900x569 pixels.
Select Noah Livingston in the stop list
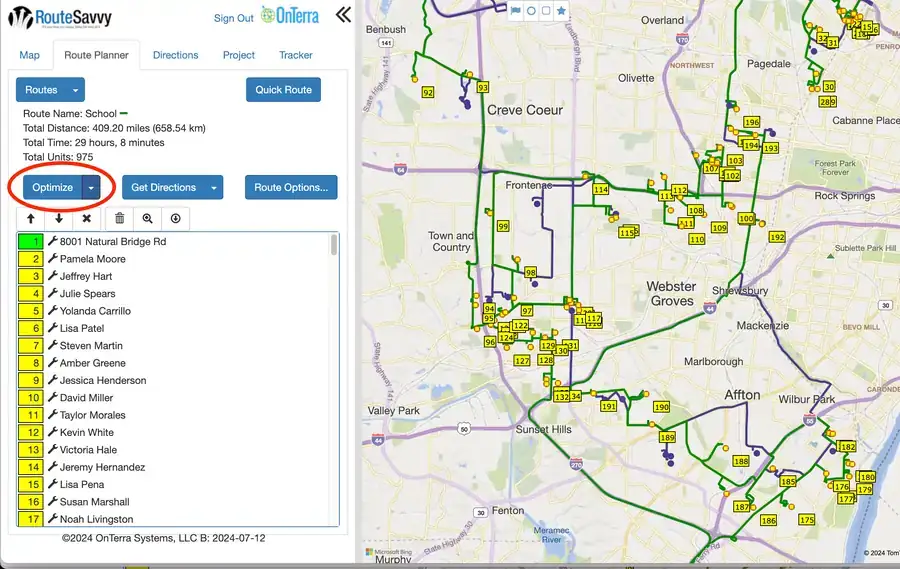96,519
